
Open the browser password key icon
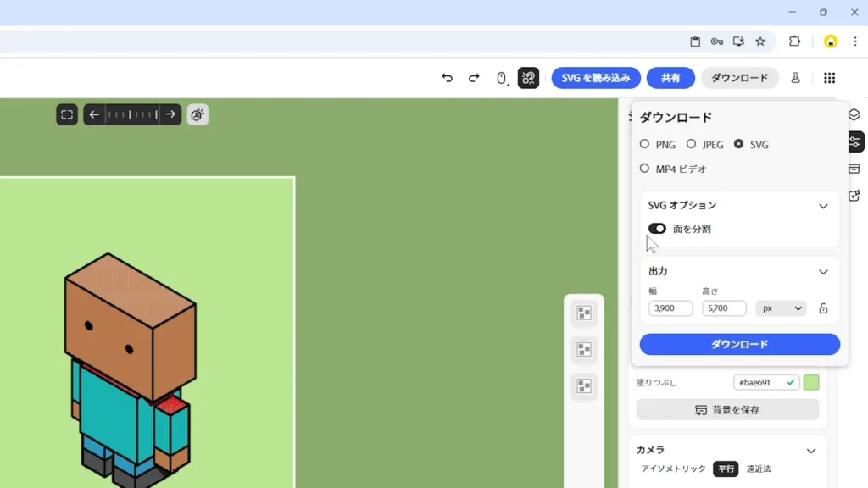[x=717, y=42]
